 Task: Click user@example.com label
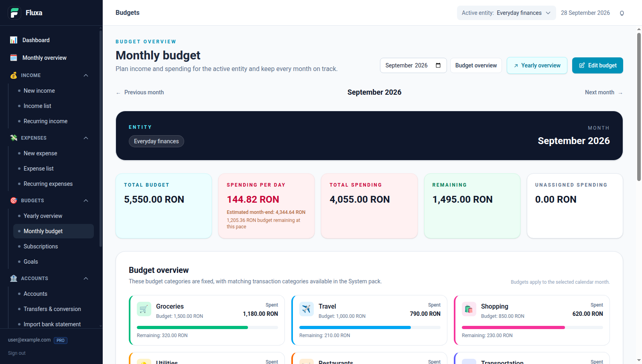[x=29, y=340]
